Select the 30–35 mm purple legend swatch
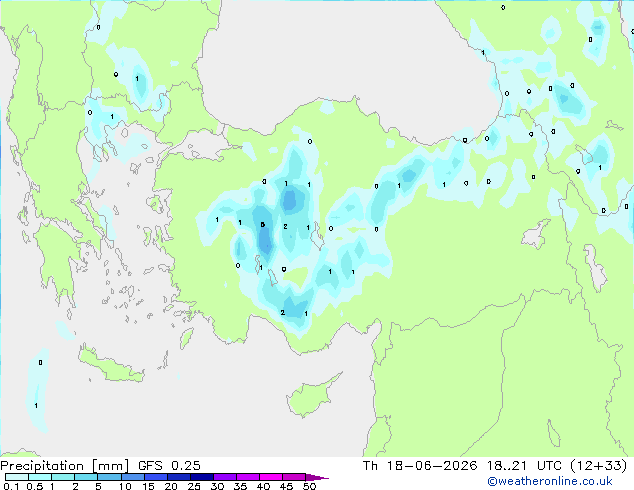634x490 pixels. (x=225, y=477)
